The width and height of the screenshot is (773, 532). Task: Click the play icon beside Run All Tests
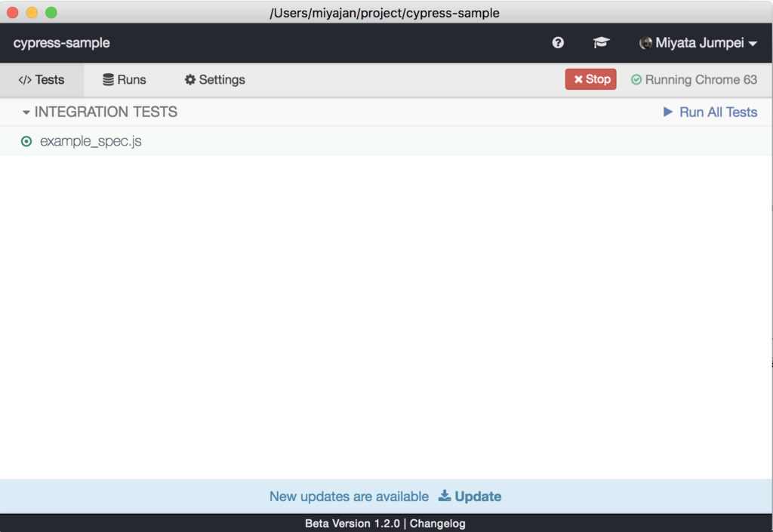[x=668, y=112]
